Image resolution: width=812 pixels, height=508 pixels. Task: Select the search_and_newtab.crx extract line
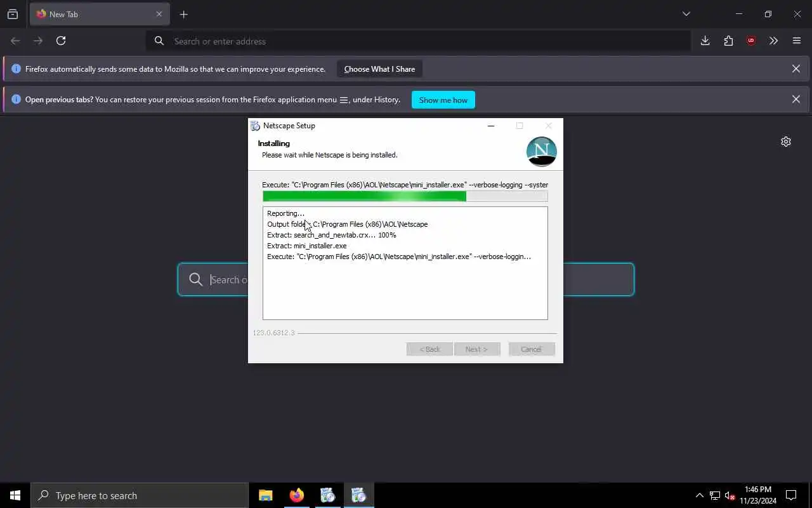point(331,235)
